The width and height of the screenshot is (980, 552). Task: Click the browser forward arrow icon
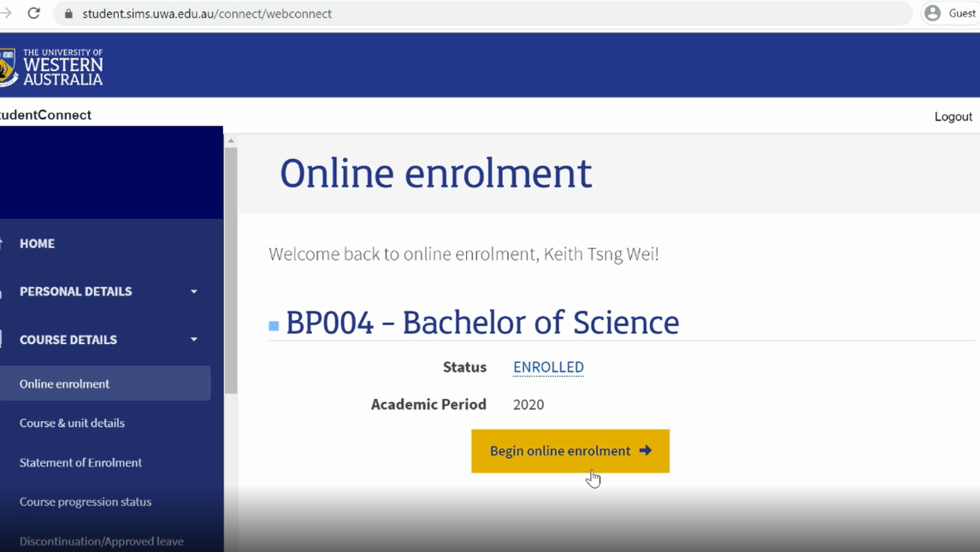point(5,13)
